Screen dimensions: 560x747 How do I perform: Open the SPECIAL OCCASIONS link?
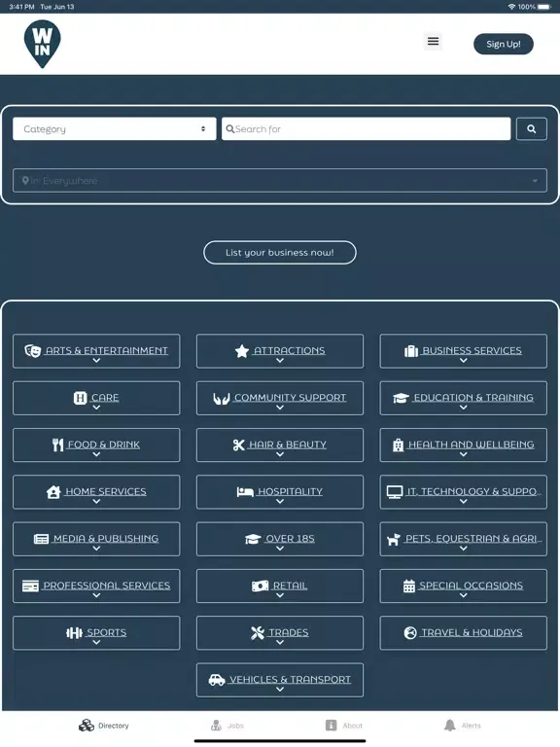pyautogui.click(x=471, y=586)
